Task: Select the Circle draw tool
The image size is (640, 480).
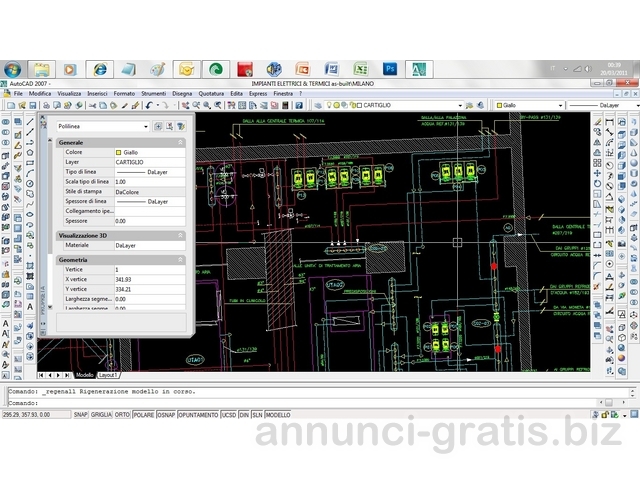Action: 30,183
